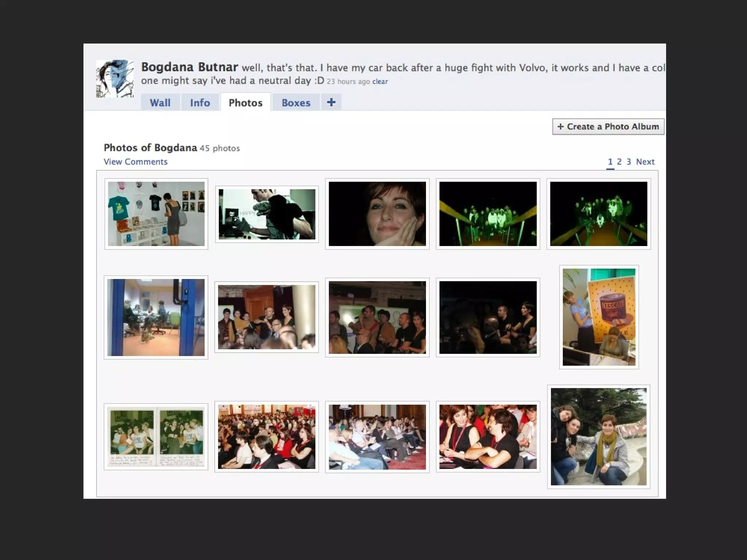Open the two polaroids photo thumbnail
The height and width of the screenshot is (560, 747).
pyautogui.click(x=156, y=436)
